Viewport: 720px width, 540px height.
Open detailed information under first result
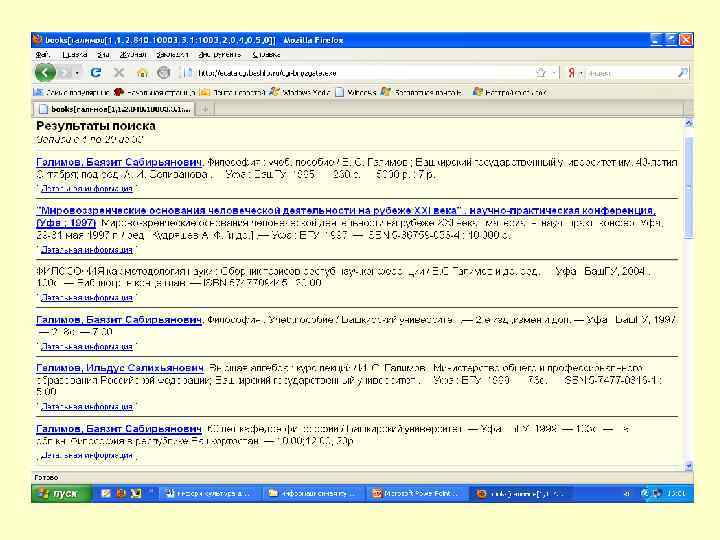[86, 188]
